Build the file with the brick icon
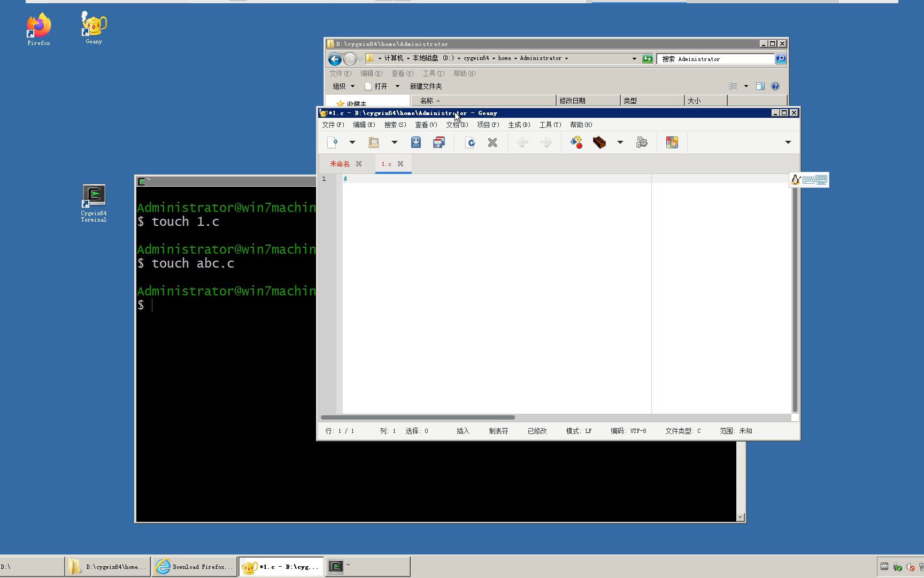The height and width of the screenshot is (578, 924). coord(599,142)
